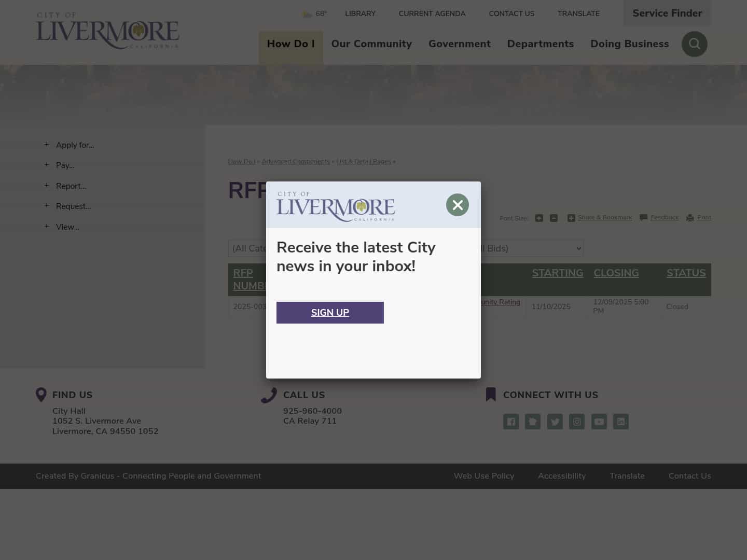
Task: Click the Nextdoor icon beside Facebook
Action: (533, 422)
